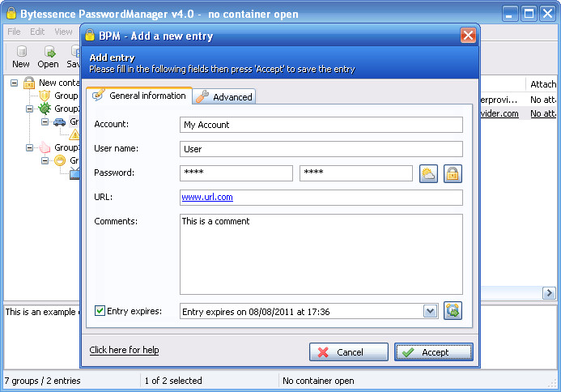This screenshot has height=392, width=561.
Task: Open the Edit menu
Action: click(x=37, y=32)
